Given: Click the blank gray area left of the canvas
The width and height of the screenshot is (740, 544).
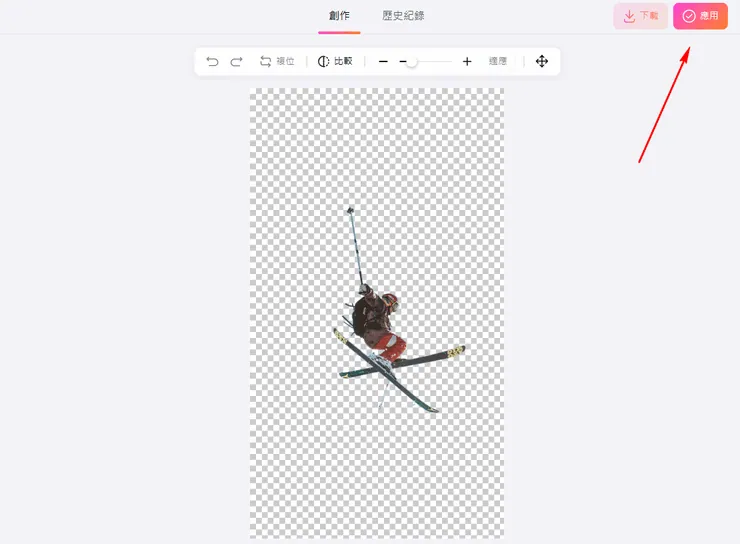Looking at the screenshot, I should [120, 300].
